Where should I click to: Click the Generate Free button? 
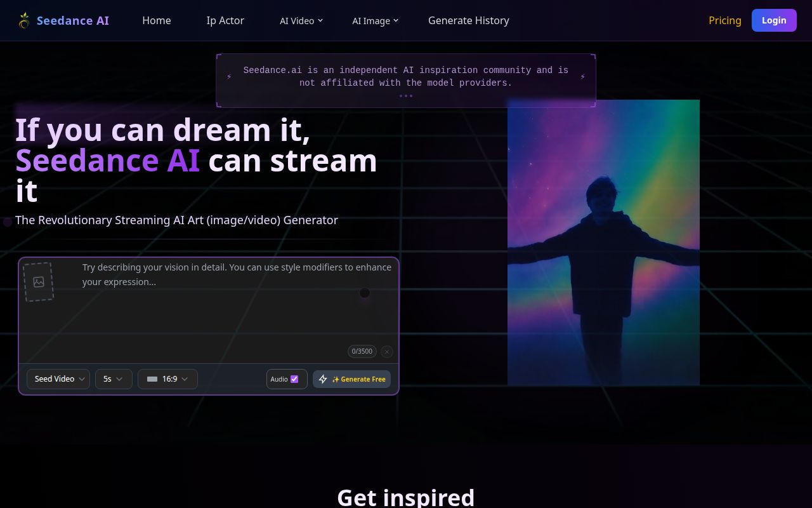[351, 379]
